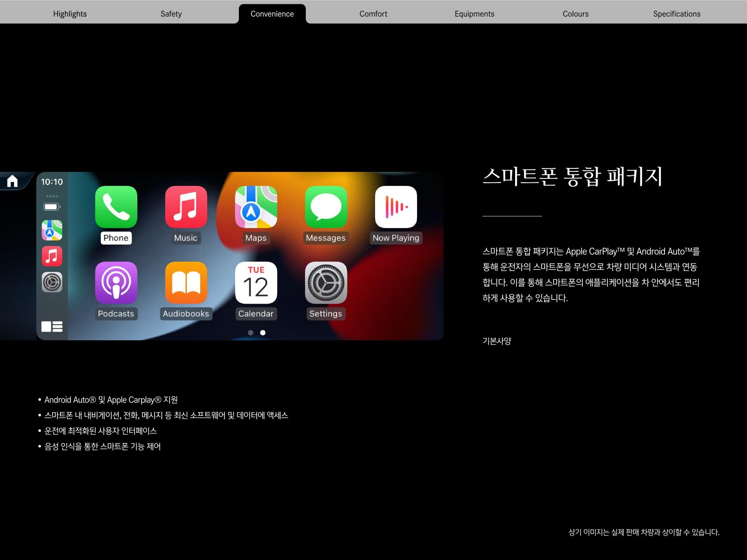Open the Phone app icon
Image resolution: width=747 pixels, height=560 pixels.
tap(116, 207)
